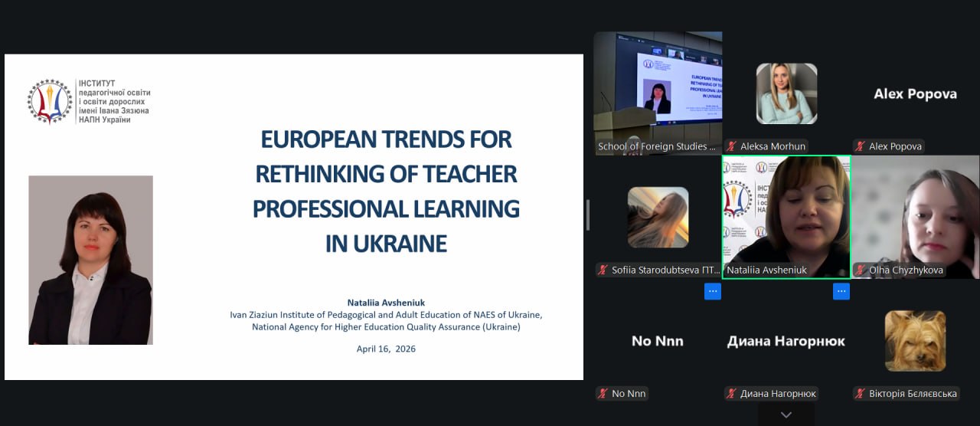Click the dog avatar of Вікторія Бєляєвська

tap(915, 341)
